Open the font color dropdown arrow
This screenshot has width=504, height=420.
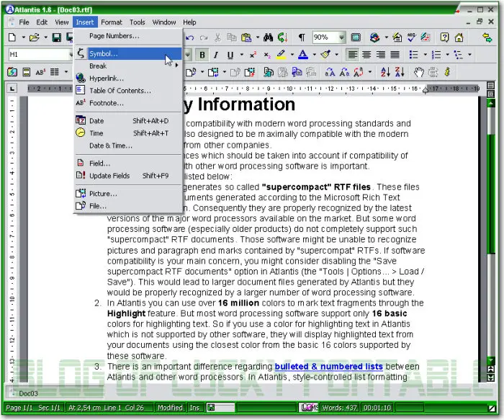[314, 55]
